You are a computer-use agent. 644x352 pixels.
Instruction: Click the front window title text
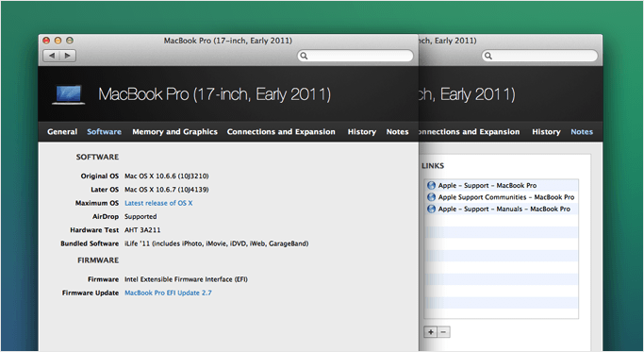pos(228,41)
